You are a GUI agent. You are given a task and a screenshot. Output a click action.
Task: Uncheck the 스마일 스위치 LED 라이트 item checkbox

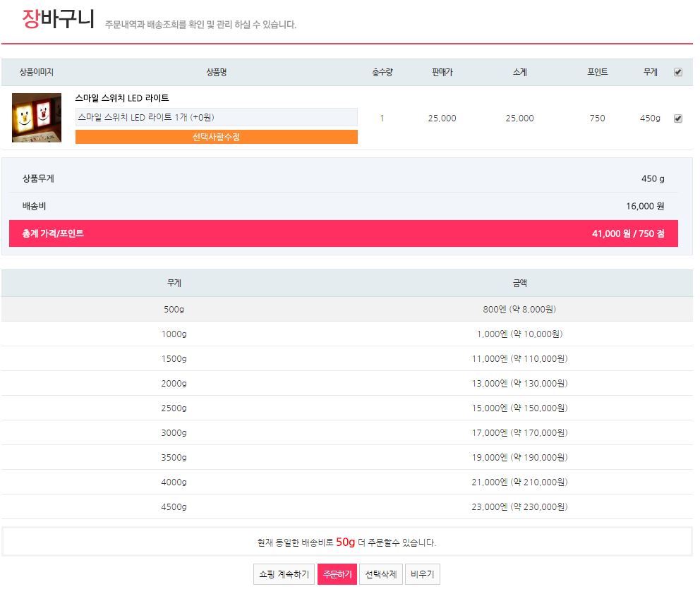[678, 119]
